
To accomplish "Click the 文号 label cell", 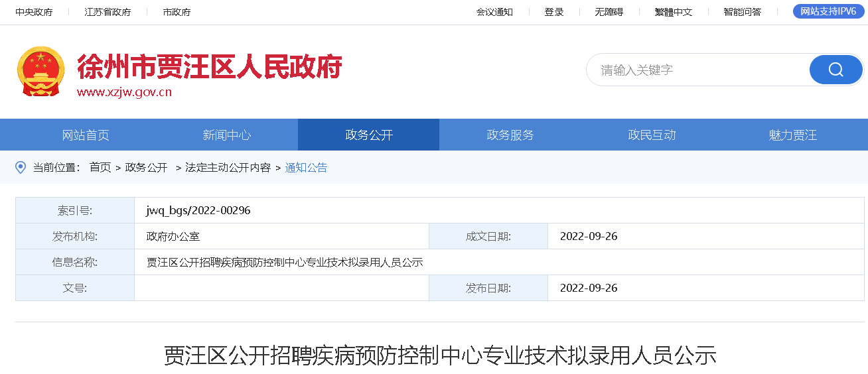I will (x=75, y=288).
